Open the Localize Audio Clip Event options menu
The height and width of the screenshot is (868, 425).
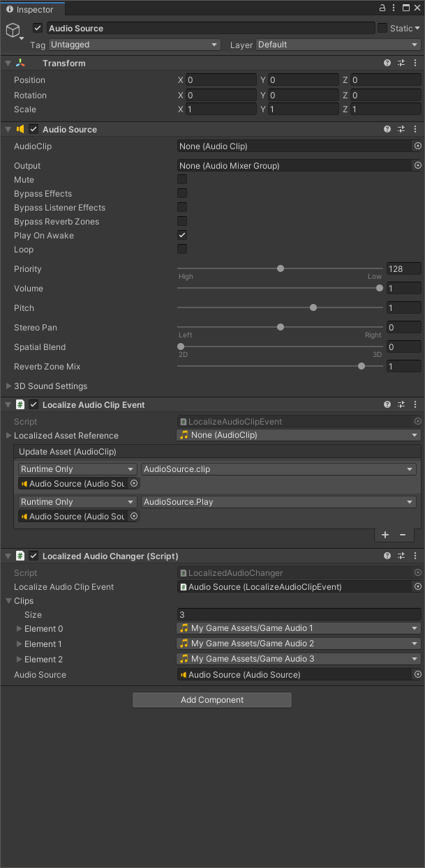[x=416, y=404]
